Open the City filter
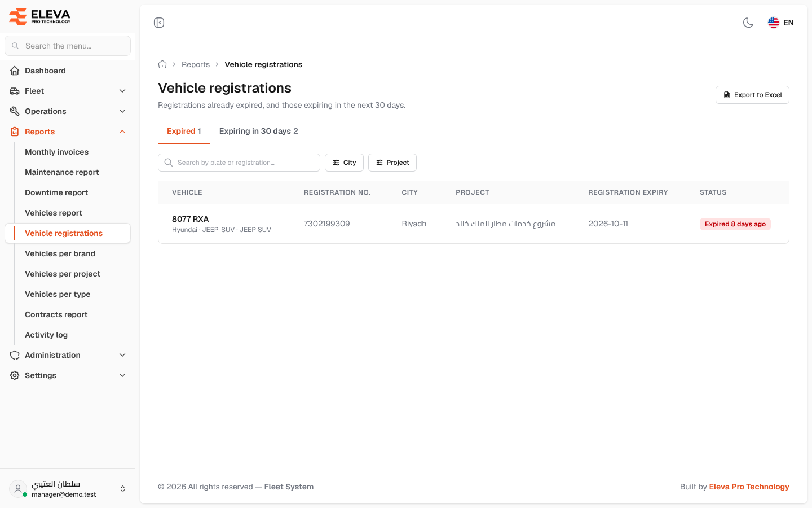 click(344, 163)
